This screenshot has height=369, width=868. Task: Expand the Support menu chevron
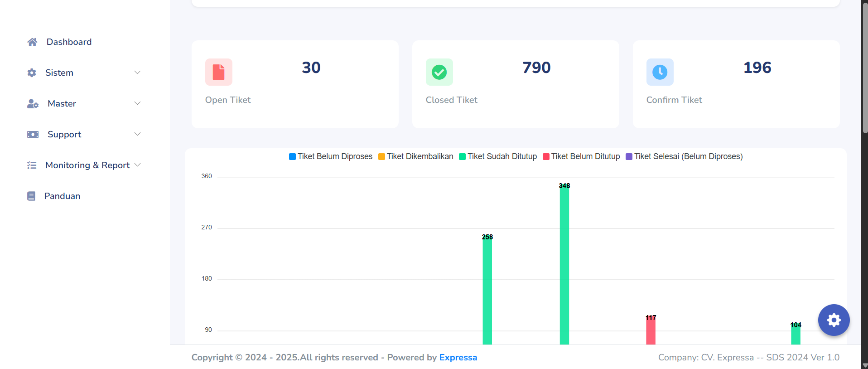point(137,134)
